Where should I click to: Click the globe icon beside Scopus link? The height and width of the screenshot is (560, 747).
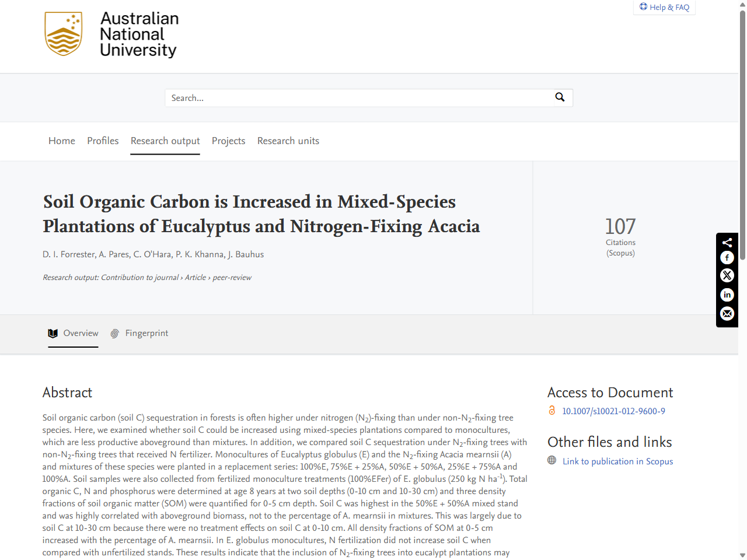coord(551,460)
